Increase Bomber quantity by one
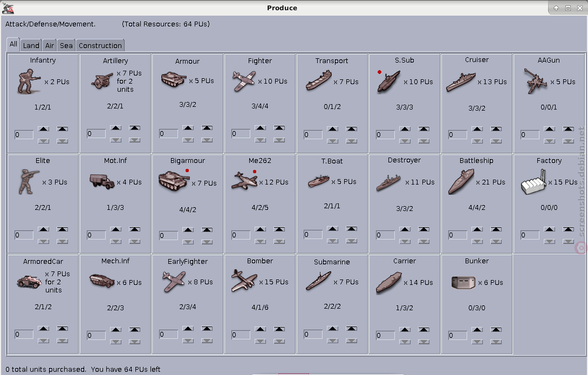This screenshot has height=375, width=588. point(260,329)
